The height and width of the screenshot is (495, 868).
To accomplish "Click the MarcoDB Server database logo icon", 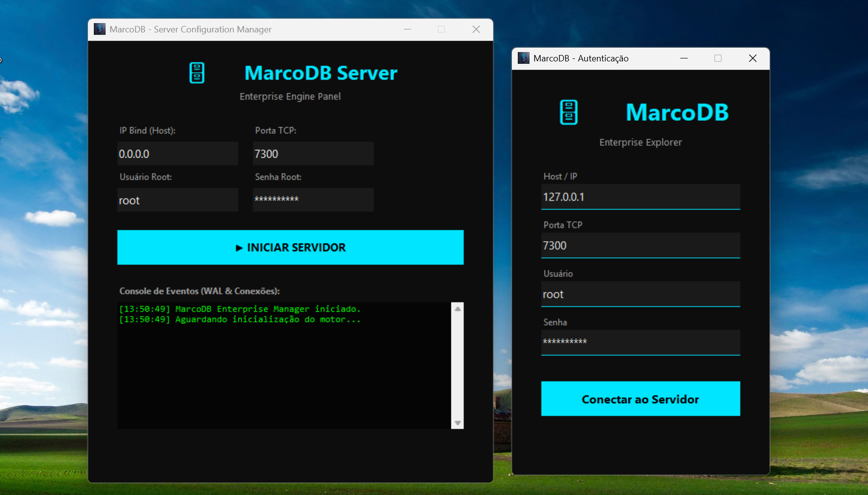I will 196,73.
